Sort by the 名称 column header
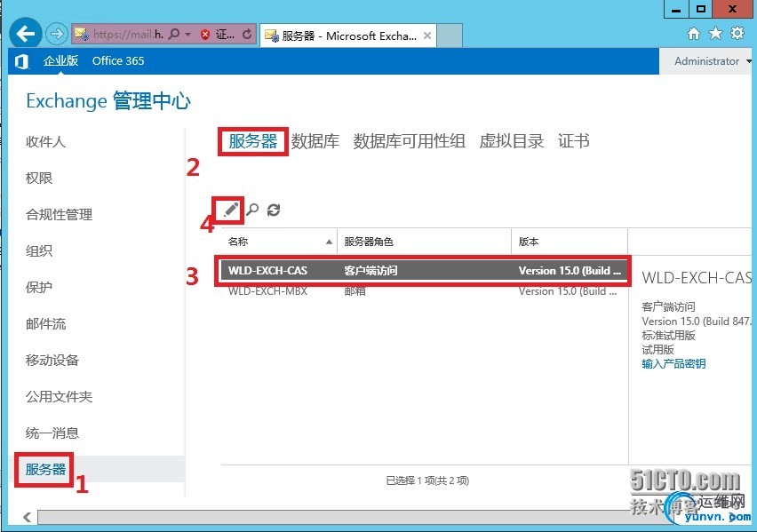757x532 pixels. (x=279, y=242)
